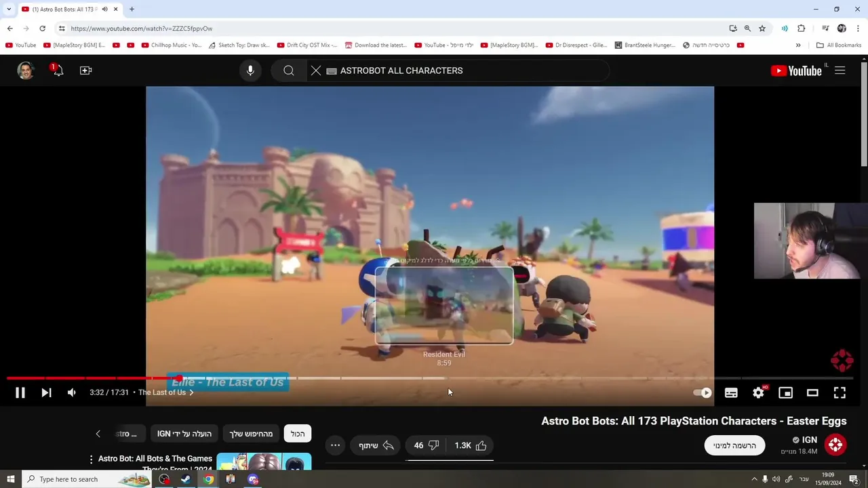Open the YouTube account avatar menu

26,70
